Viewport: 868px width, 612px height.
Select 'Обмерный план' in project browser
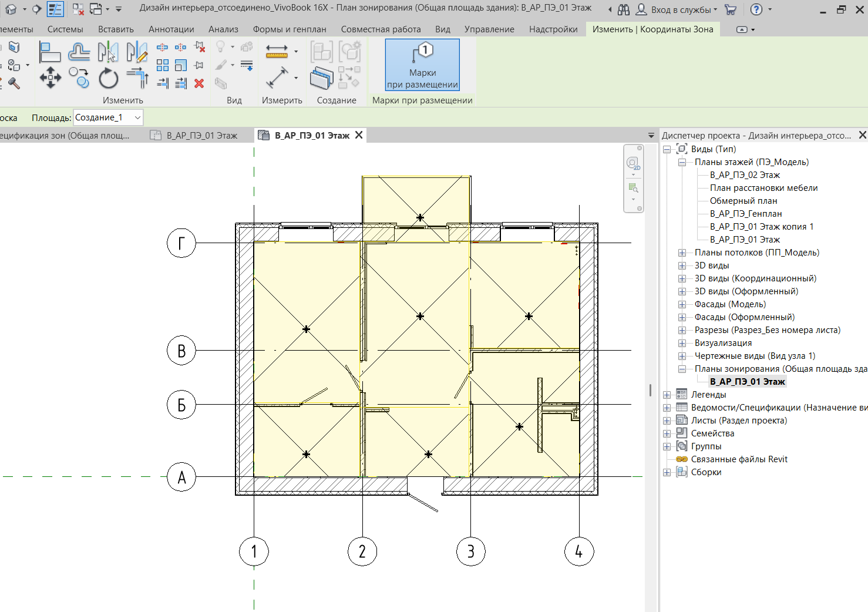[743, 201]
